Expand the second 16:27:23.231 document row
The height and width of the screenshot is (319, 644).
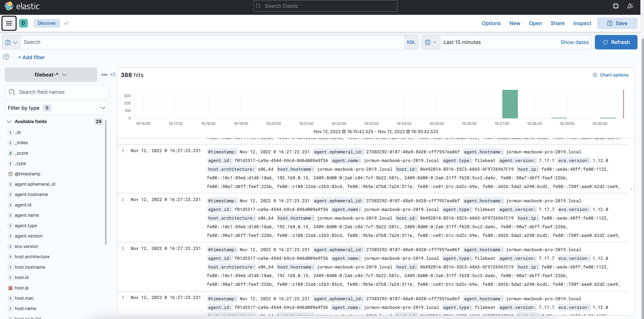123,200
